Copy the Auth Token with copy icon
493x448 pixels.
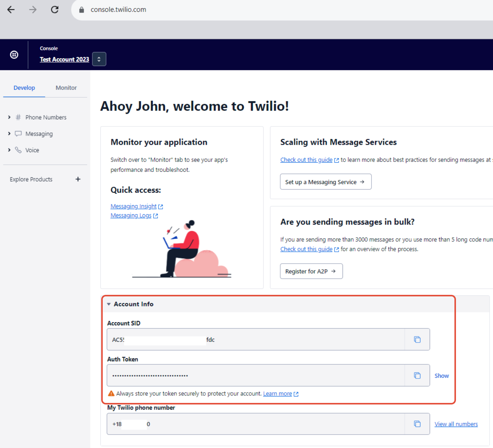pos(417,375)
